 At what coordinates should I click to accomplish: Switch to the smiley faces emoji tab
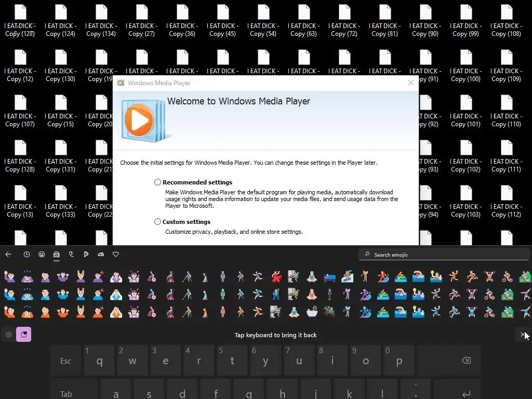coord(42,254)
